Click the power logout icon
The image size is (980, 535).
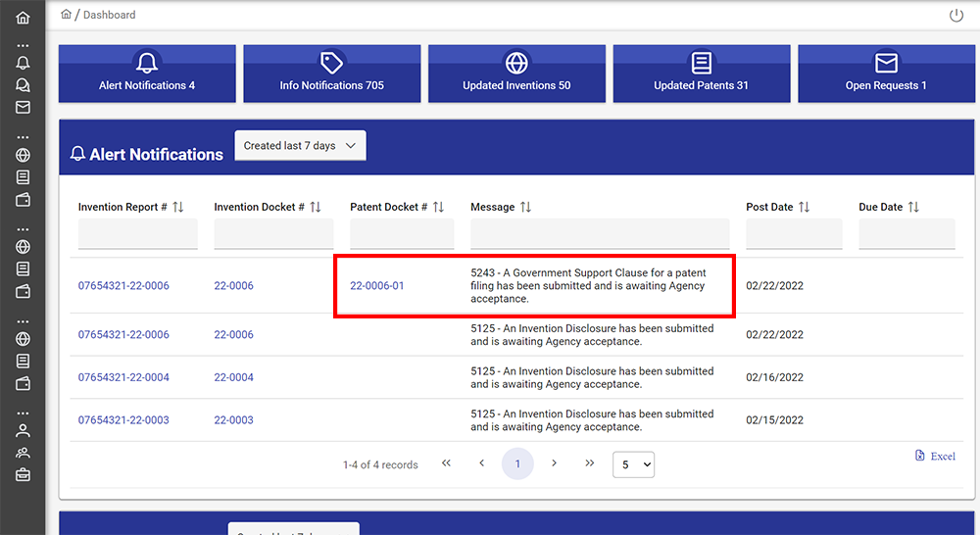pos(956,16)
